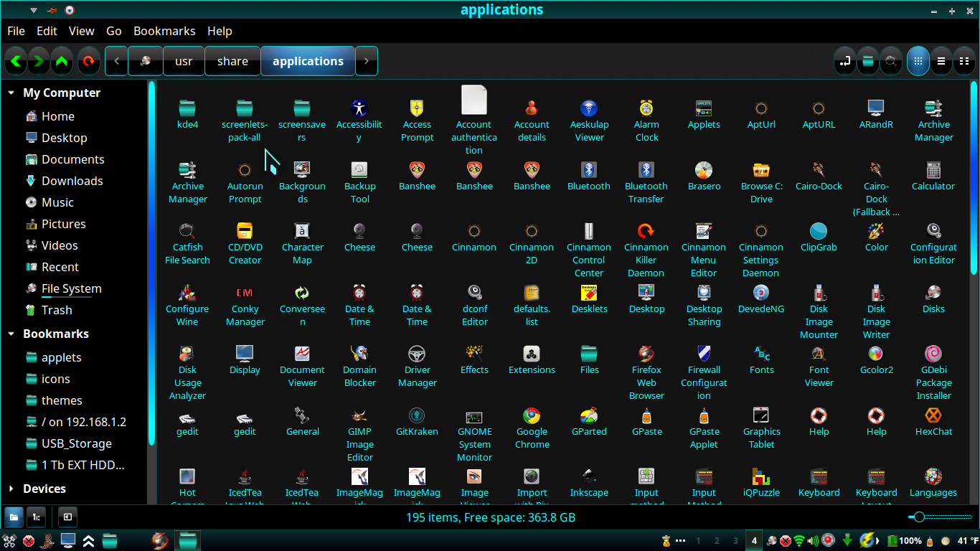Select the ARandR launcher icon
980x551 pixels.
pos(876,108)
